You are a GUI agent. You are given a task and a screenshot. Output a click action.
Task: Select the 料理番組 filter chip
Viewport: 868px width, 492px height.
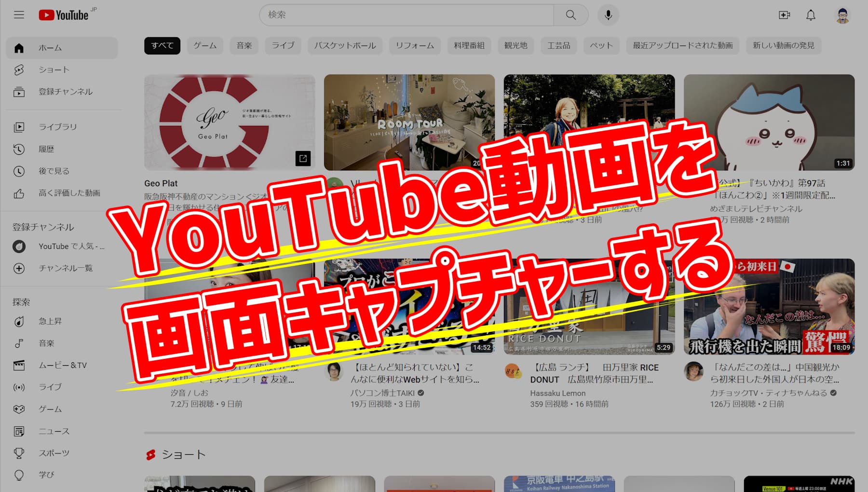(x=469, y=46)
